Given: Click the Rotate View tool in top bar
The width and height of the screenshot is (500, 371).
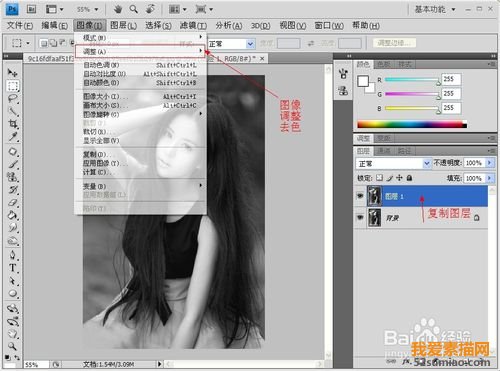Looking at the screenshot, I should [150, 9].
